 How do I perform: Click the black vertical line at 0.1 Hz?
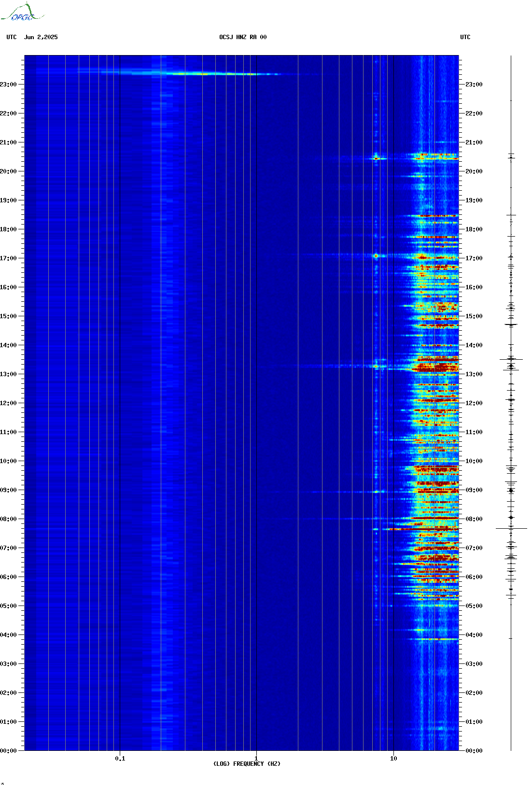[120, 403]
